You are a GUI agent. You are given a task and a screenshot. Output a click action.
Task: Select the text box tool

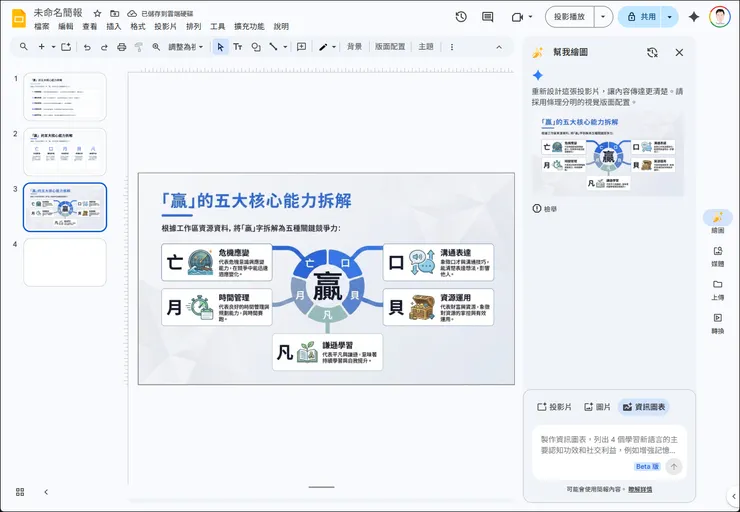(238, 47)
